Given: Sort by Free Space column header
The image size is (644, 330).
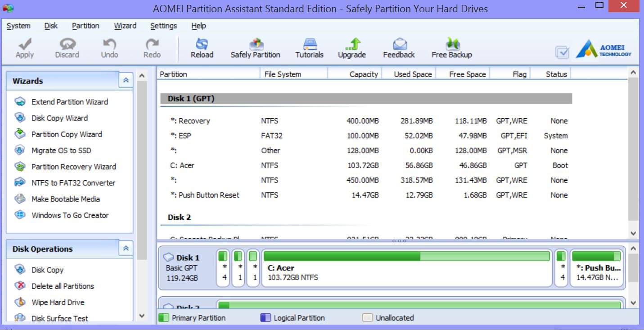Looking at the screenshot, I should pos(463,74).
